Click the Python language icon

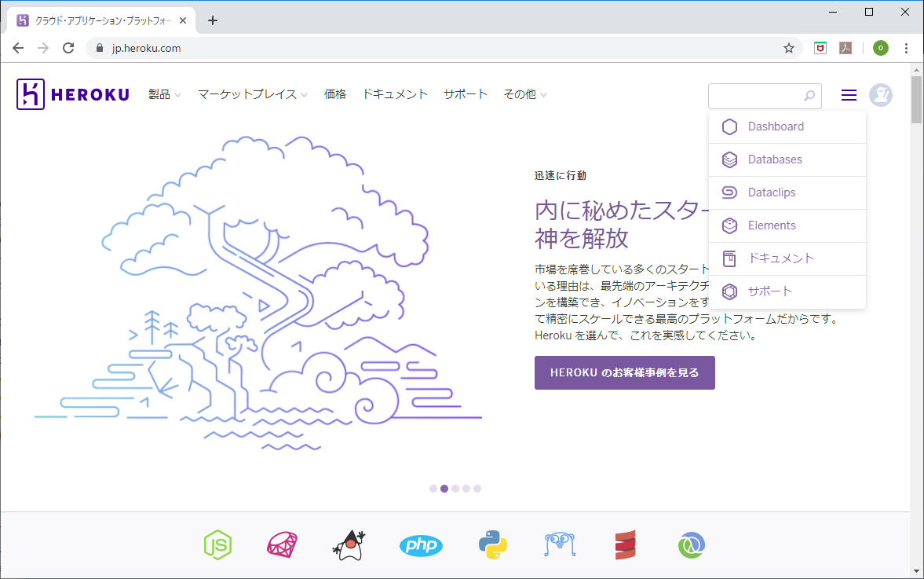click(x=493, y=544)
